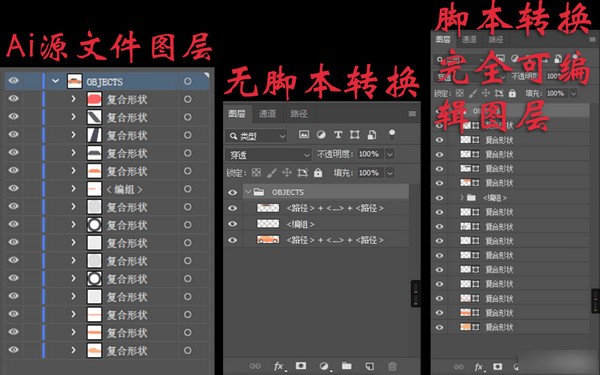
Task: Lock image pixels brush icon in 脚本转换 panel
Action: [473, 93]
